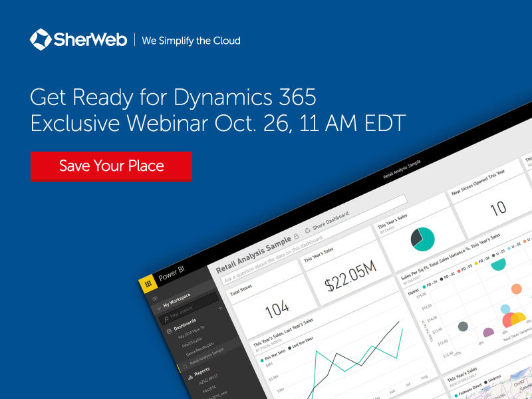532x399 pixels.
Task: Click the My Workspace label
Action: (x=177, y=301)
